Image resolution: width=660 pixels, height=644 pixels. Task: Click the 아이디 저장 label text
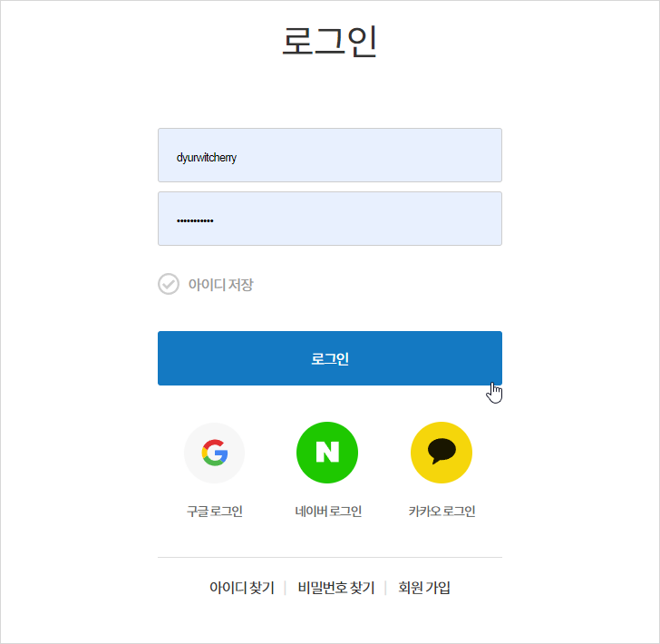pos(220,284)
